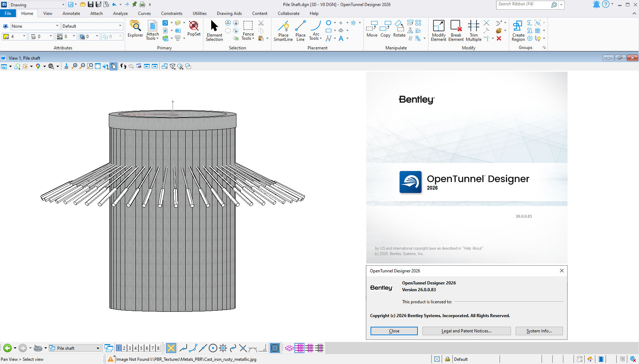Viewport: 639px width, 364px height.
Task: Open the Drawing Aids ribbon tab
Action: (x=229, y=13)
